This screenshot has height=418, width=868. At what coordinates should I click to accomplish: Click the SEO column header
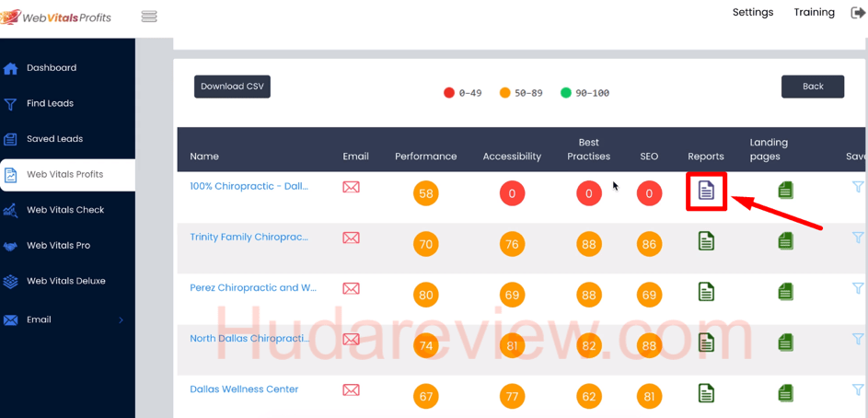[x=649, y=157]
